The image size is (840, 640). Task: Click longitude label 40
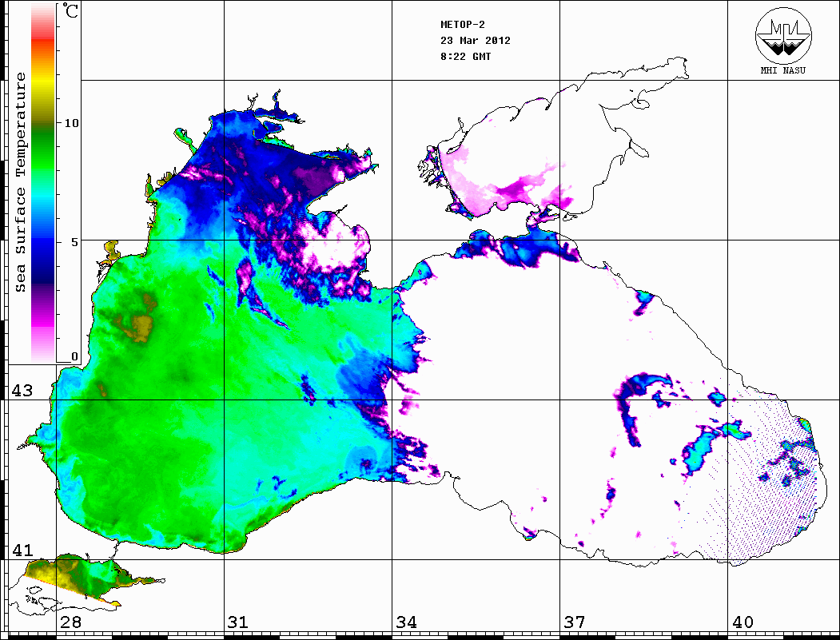(742, 622)
